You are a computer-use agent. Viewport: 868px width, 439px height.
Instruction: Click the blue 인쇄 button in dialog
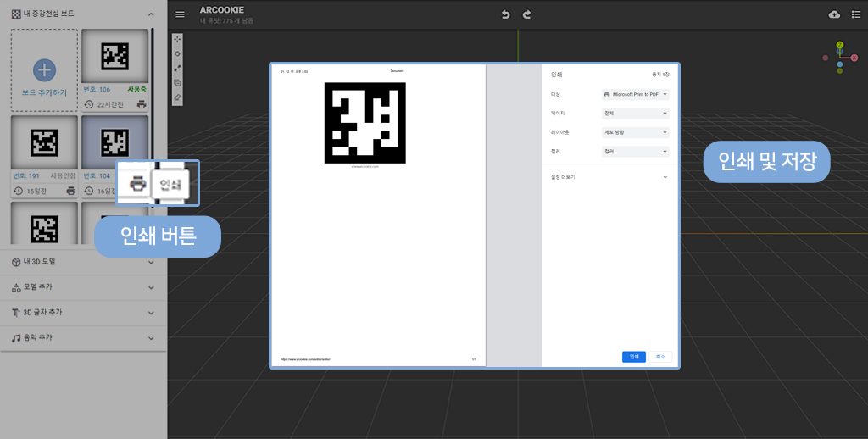pos(634,357)
